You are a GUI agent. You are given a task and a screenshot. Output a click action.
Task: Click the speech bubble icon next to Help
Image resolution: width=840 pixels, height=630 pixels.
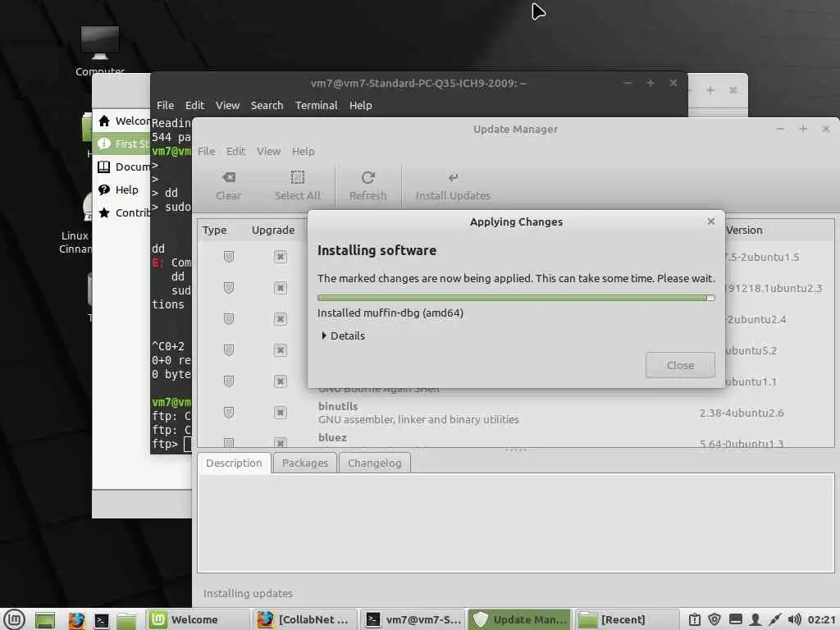(104, 189)
